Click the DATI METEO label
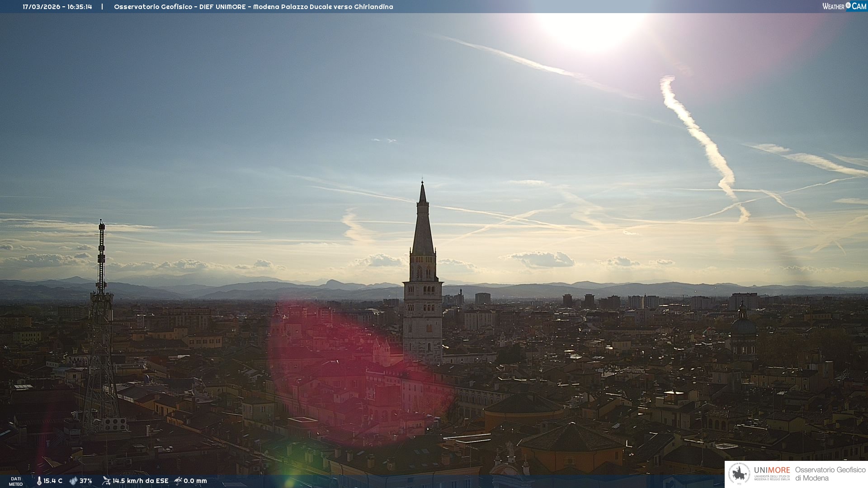Viewport: 868px width, 488px height. [16, 482]
